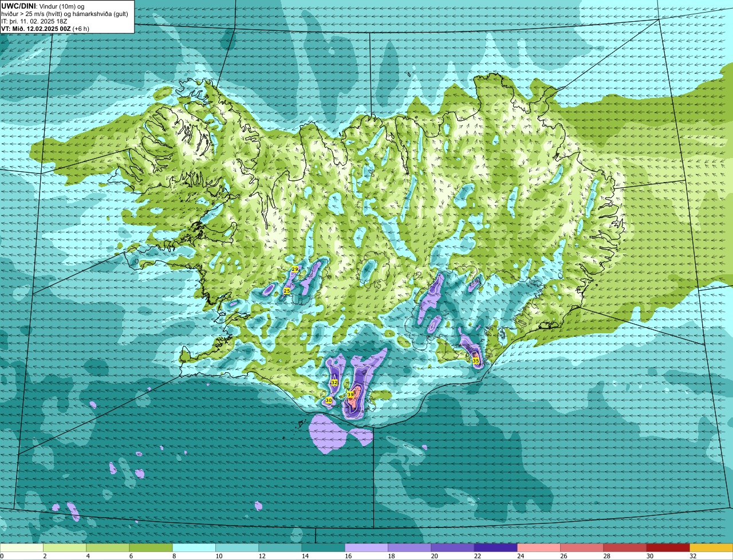Select the 8–10 m/s light cyan swatch
This screenshot has height=560, width=733.
coord(194,547)
